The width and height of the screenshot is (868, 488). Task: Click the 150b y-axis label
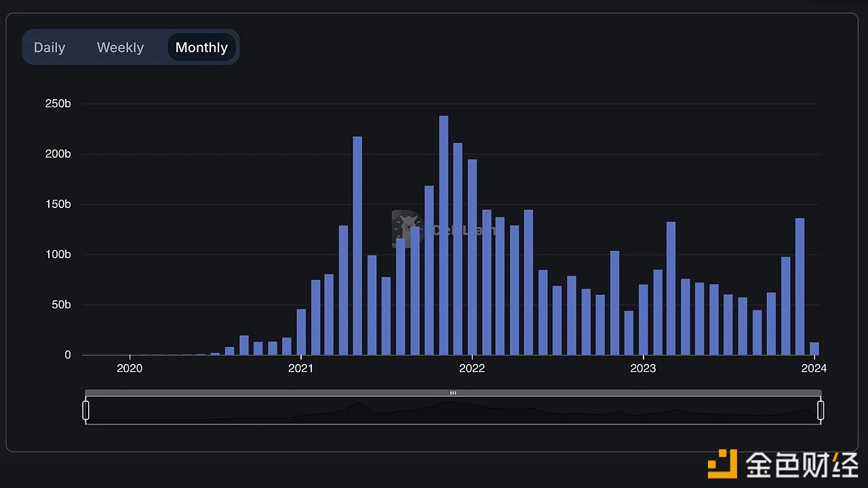point(58,204)
